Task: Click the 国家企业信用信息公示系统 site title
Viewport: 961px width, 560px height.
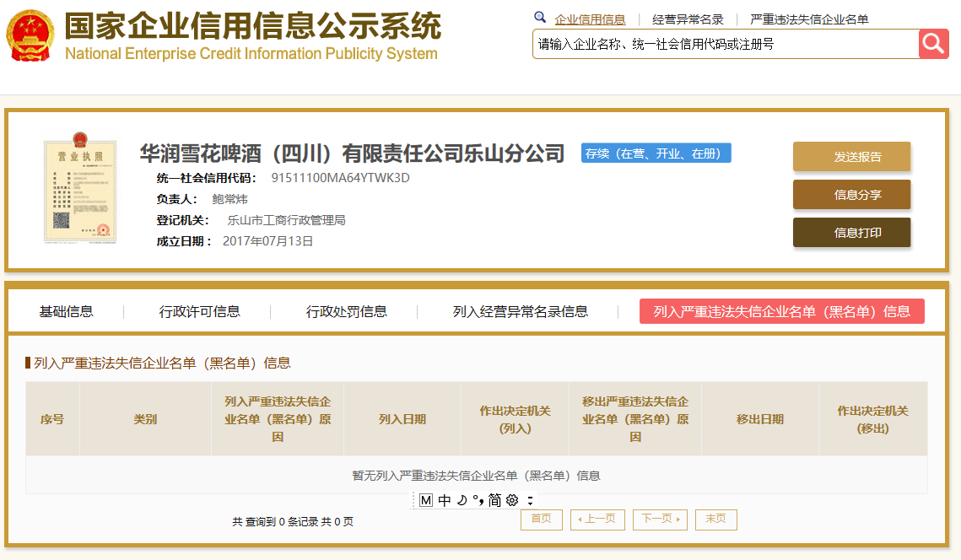Action: point(253,26)
